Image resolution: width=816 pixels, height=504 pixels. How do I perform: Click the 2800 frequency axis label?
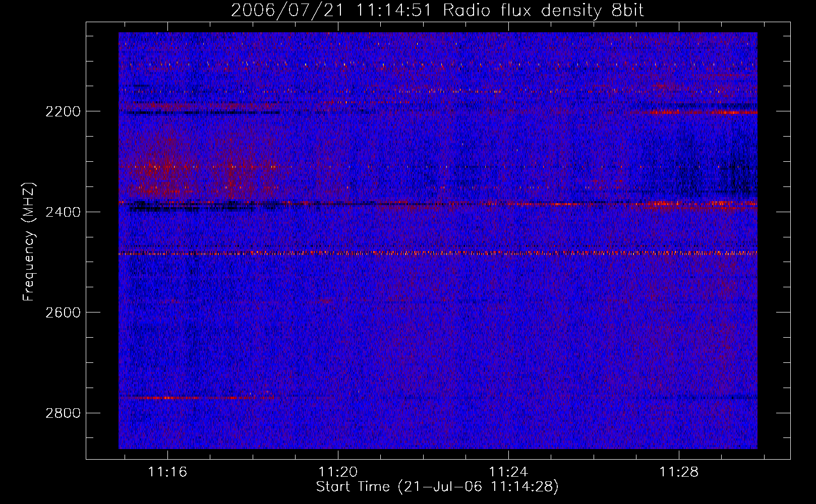[63, 413]
